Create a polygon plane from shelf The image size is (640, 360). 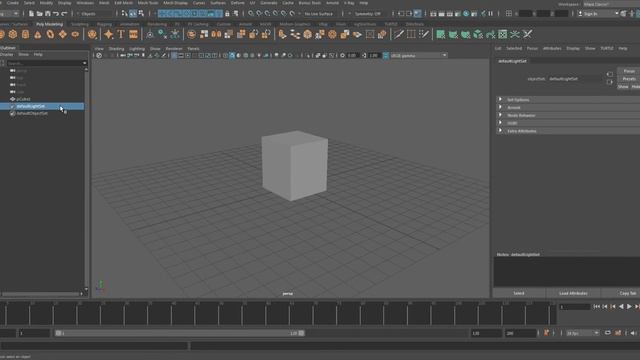tap(63, 34)
